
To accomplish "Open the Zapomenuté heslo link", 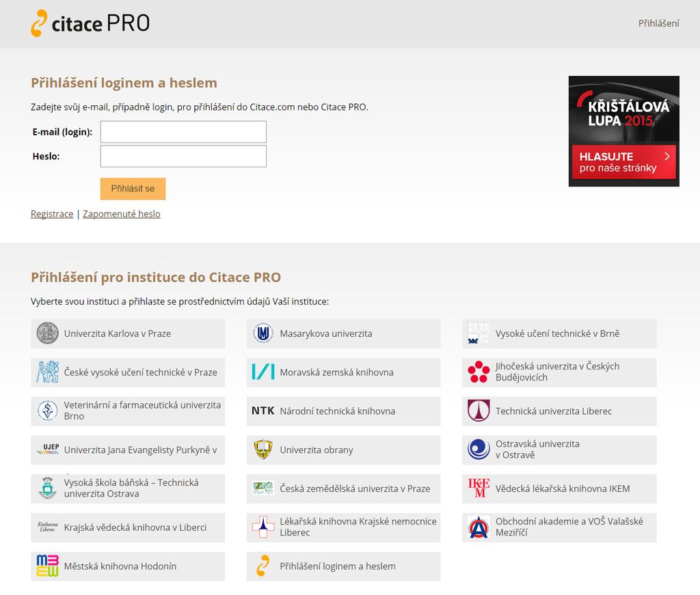I will (122, 214).
